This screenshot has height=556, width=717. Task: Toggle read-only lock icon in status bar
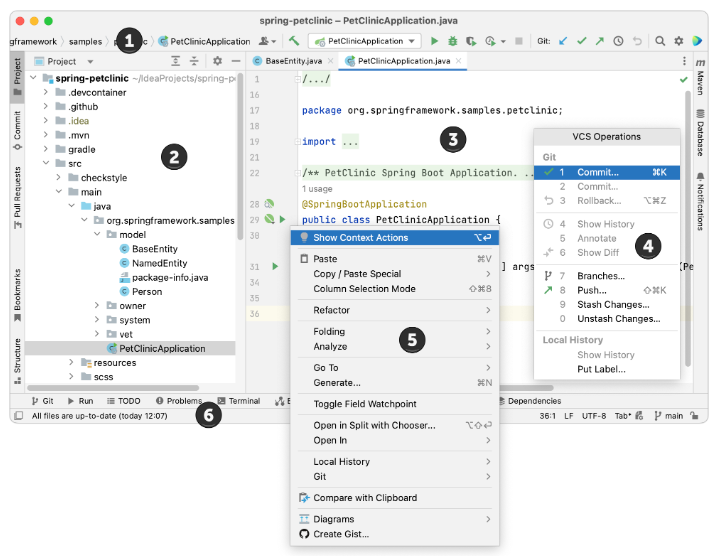coord(694,416)
